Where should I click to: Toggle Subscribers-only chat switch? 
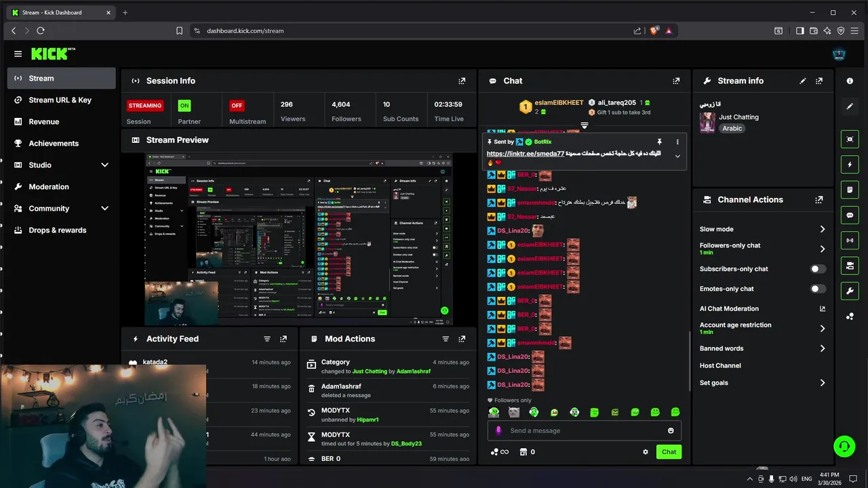[x=818, y=269]
